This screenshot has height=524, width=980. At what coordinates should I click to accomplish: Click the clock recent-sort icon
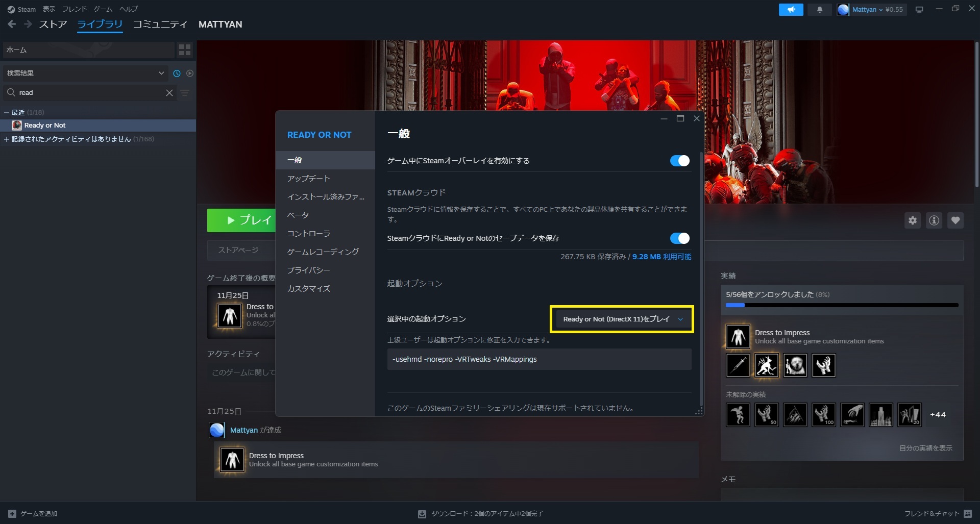177,73
